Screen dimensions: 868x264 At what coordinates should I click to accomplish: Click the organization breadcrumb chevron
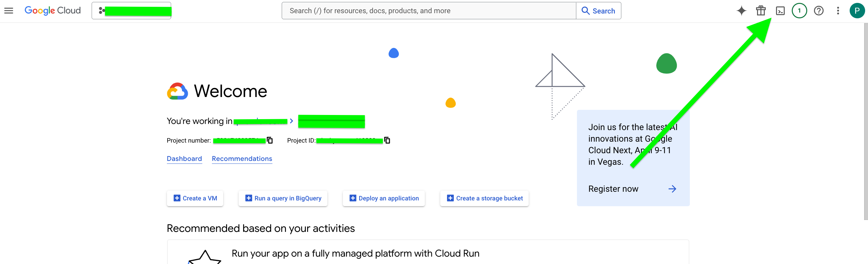coord(291,121)
